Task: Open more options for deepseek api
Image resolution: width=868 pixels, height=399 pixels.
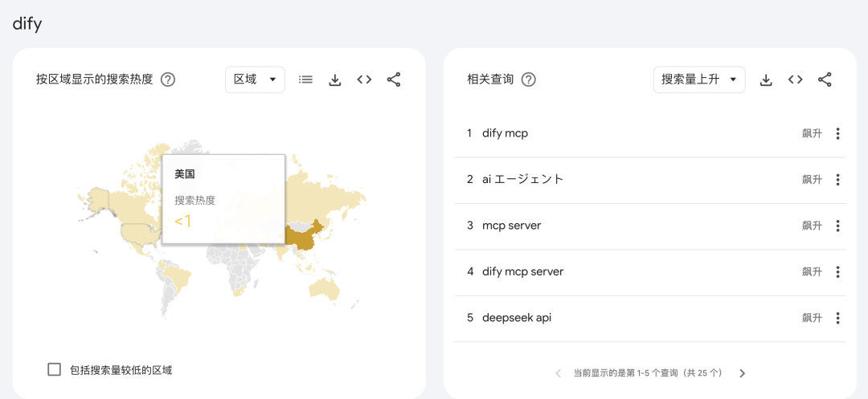Action: click(837, 318)
